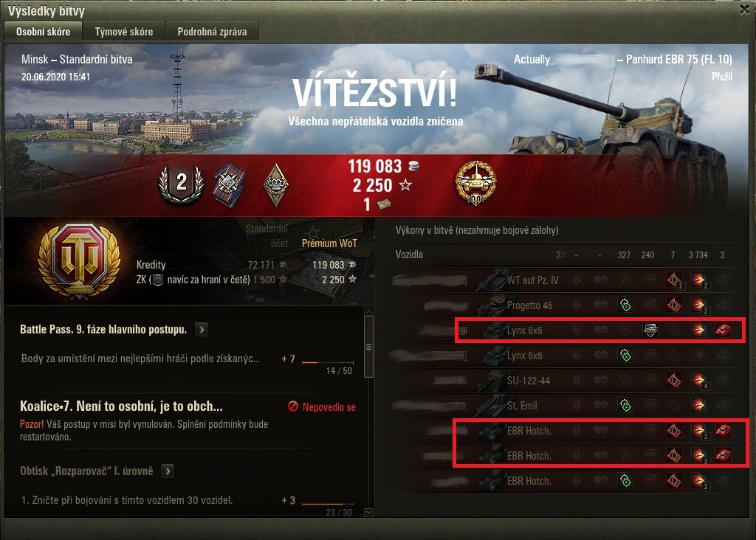Click scrollbar down arrow in missions panel
Screen dimensions: 756x540
click(x=369, y=512)
